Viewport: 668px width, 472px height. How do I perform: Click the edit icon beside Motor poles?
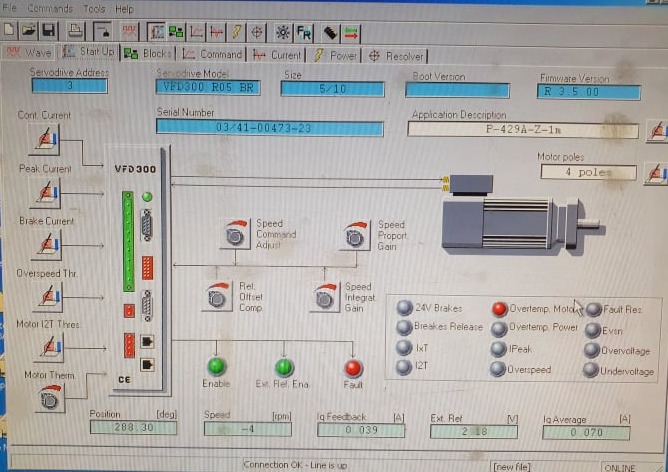tap(656, 173)
